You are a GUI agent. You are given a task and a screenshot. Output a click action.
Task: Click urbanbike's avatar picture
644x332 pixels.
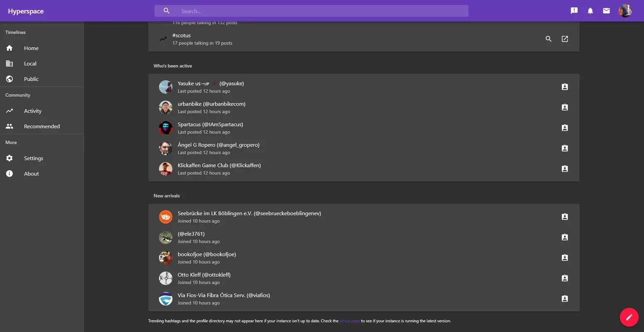coord(165,107)
